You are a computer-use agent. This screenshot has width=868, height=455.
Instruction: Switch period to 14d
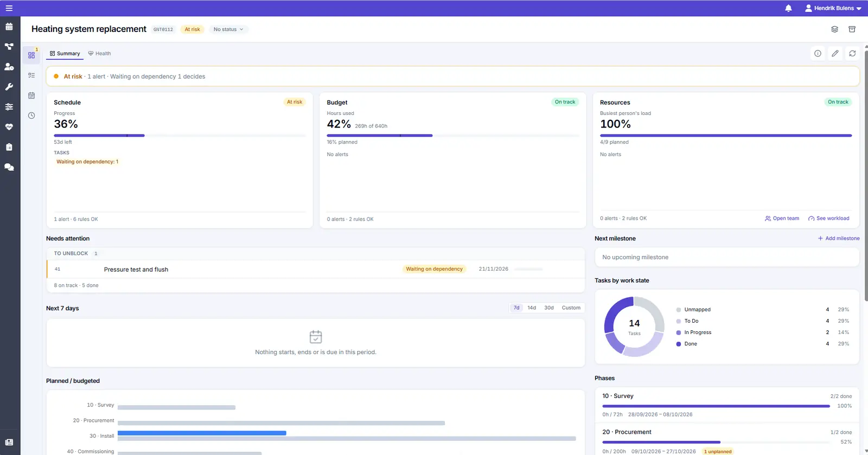532,307
